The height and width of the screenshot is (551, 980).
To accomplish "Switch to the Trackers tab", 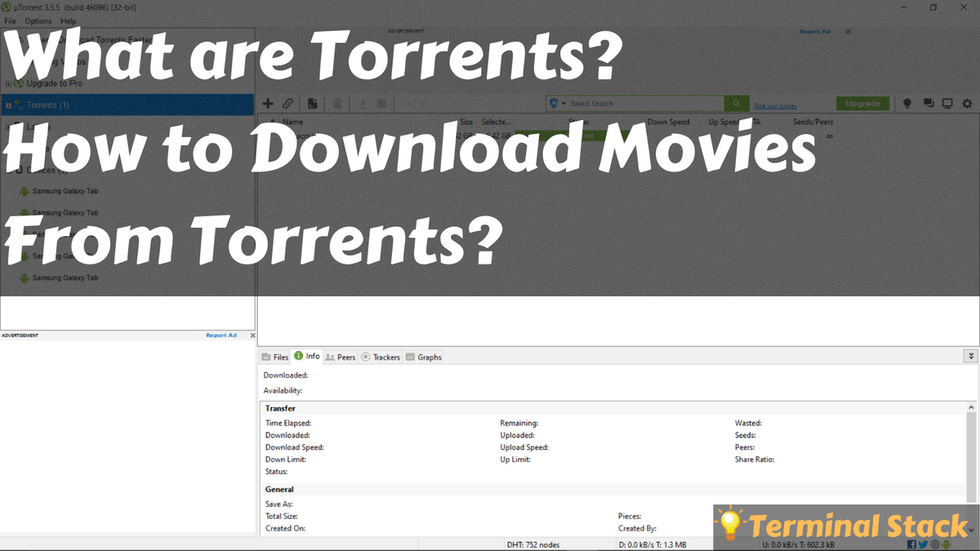I will [x=381, y=357].
